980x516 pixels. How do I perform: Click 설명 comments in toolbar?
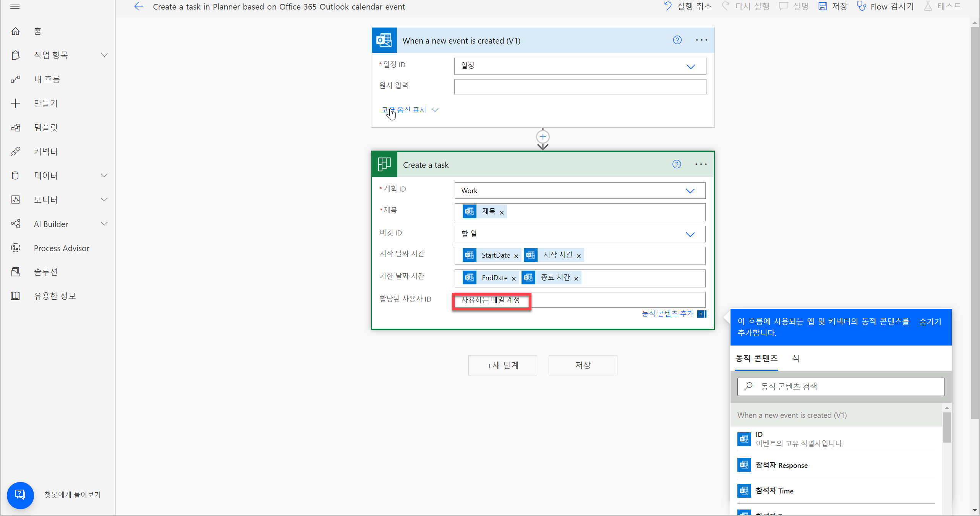(x=794, y=6)
